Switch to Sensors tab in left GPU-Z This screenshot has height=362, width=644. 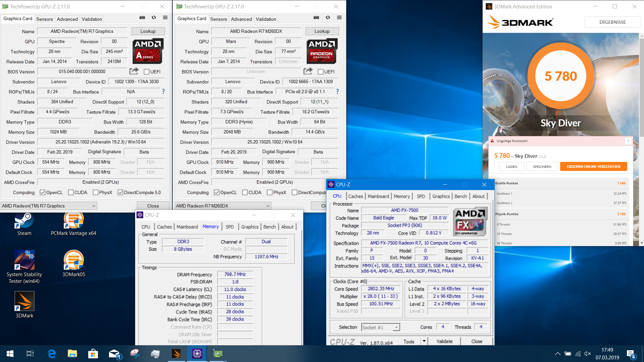[x=45, y=19]
